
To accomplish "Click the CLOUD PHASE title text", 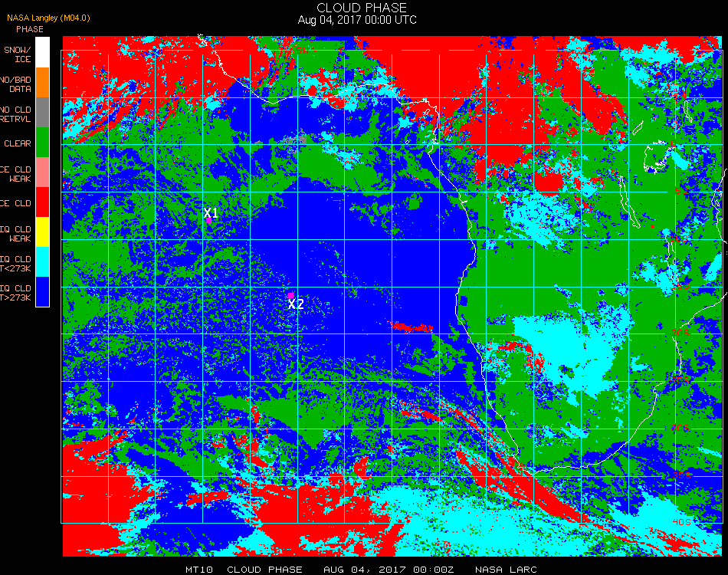I will [x=362, y=8].
